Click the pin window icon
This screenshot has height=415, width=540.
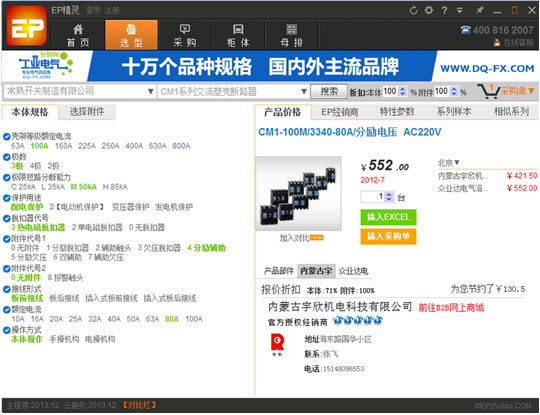coord(479,10)
